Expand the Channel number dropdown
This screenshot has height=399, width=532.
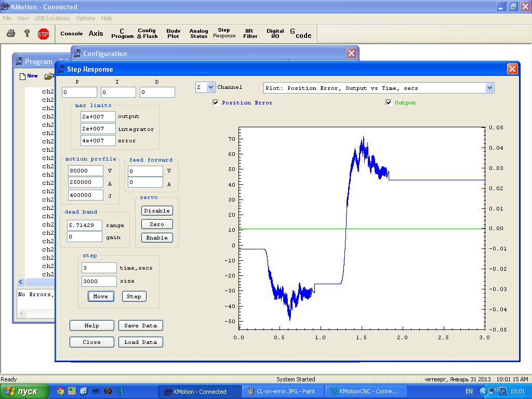[x=210, y=88]
